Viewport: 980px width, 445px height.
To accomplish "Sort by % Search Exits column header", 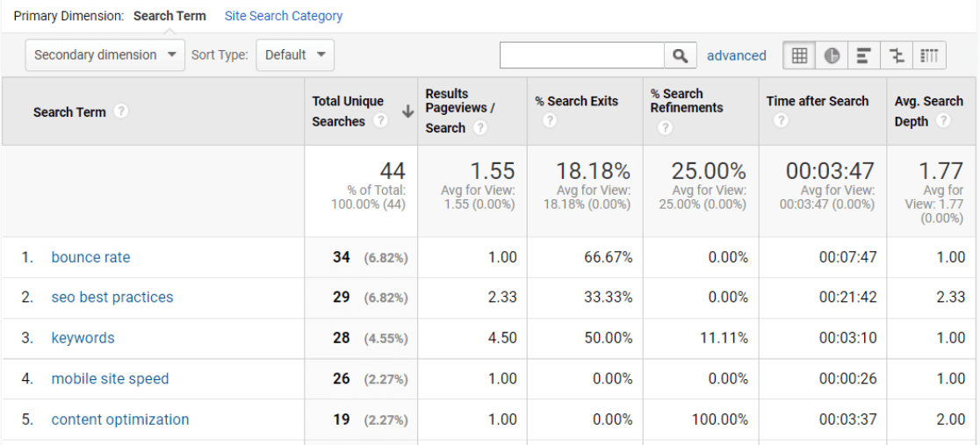I will pos(576,101).
